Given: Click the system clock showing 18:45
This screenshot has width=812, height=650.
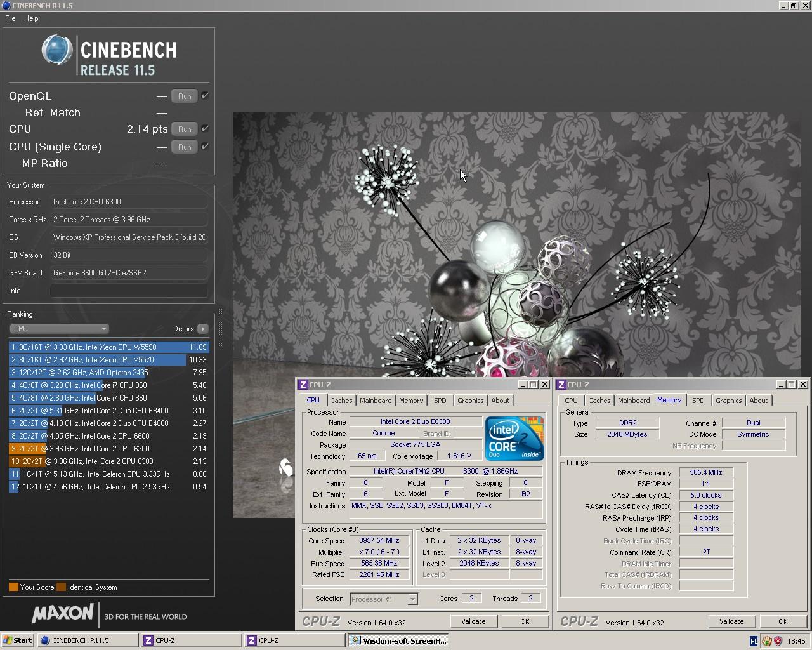Looking at the screenshot, I should (796, 641).
